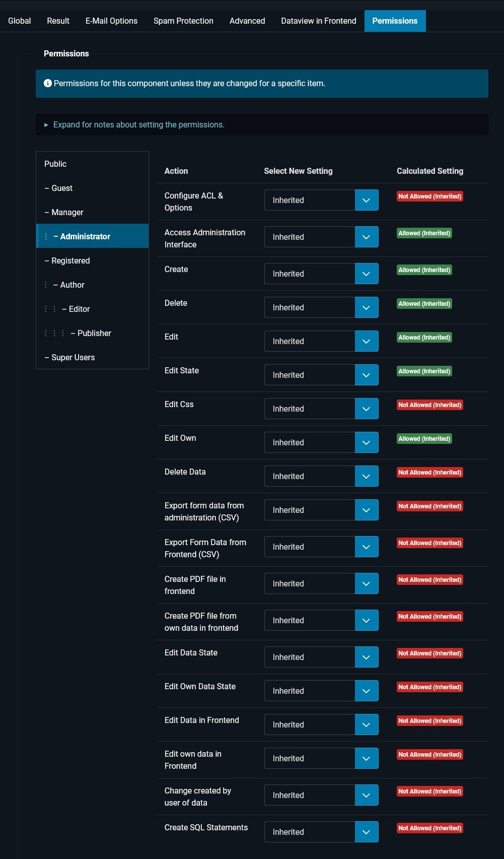The width and height of the screenshot is (504, 859).
Task: Select the Guest user group
Action: click(x=61, y=188)
